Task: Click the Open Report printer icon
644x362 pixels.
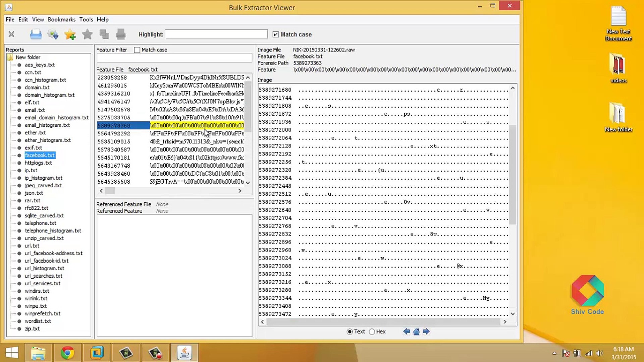Action: (x=36, y=34)
